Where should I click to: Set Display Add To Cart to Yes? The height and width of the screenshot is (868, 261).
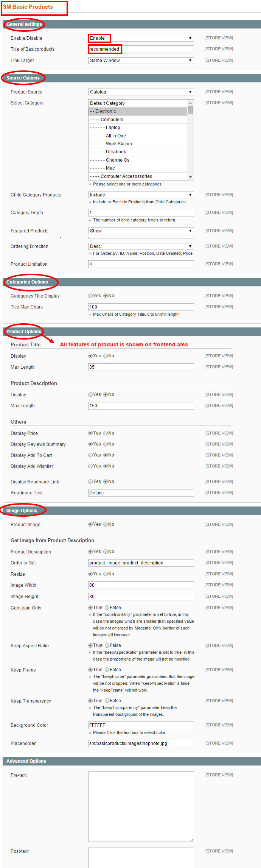(90, 455)
